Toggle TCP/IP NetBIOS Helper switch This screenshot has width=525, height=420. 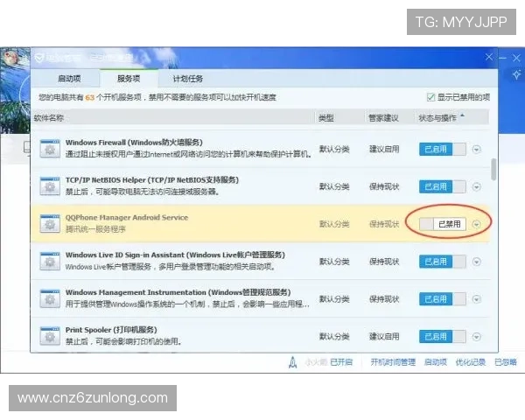(442, 186)
